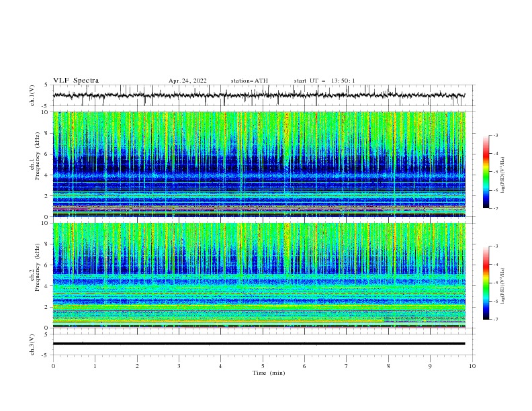Click the date 'Apr. 24, 2022'
The width and height of the screenshot is (532, 411).
point(187,81)
